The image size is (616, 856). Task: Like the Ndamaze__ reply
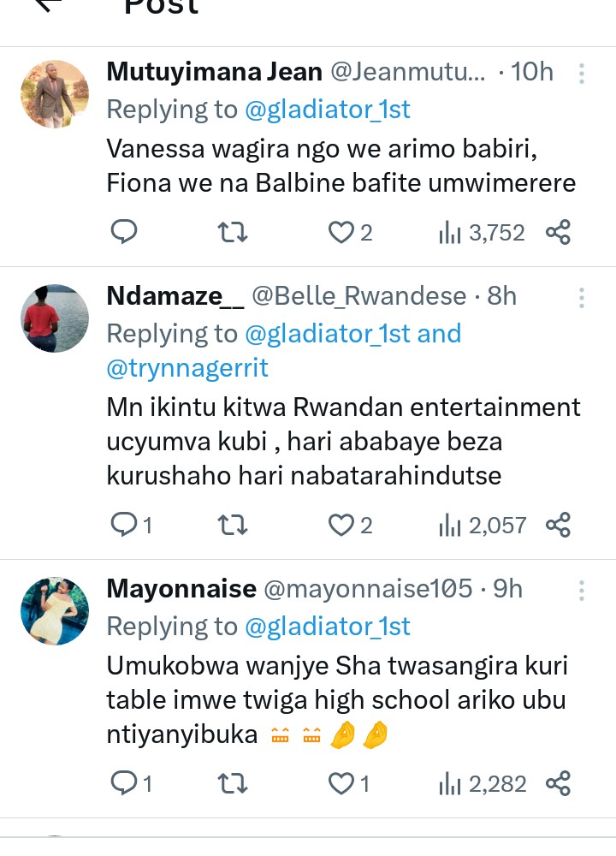(x=342, y=524)
